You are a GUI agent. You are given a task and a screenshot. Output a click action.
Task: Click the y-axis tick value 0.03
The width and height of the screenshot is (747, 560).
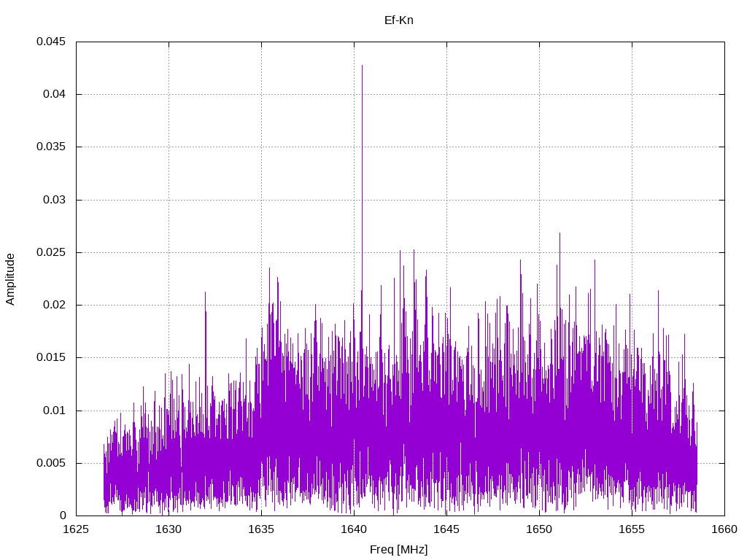[54, 200]
